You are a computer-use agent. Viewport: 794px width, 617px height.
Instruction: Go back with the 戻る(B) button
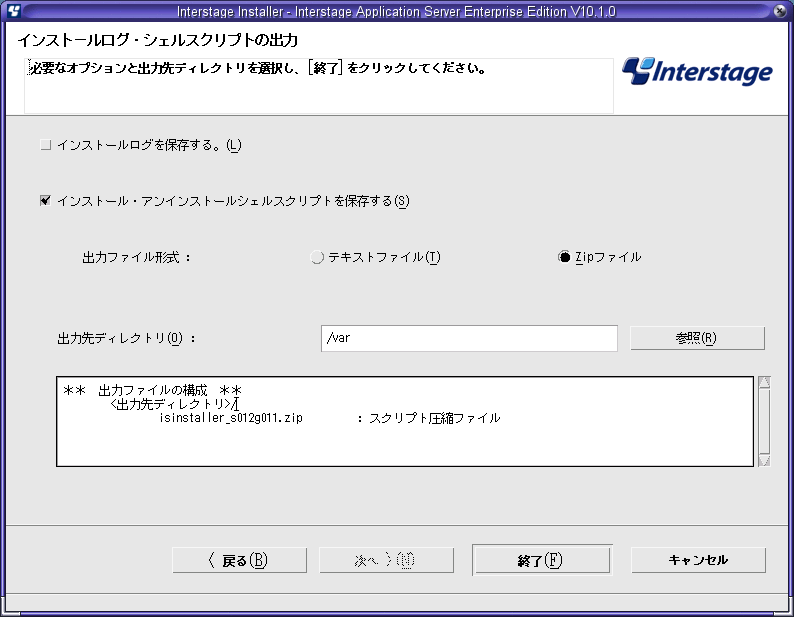[239, 560]
